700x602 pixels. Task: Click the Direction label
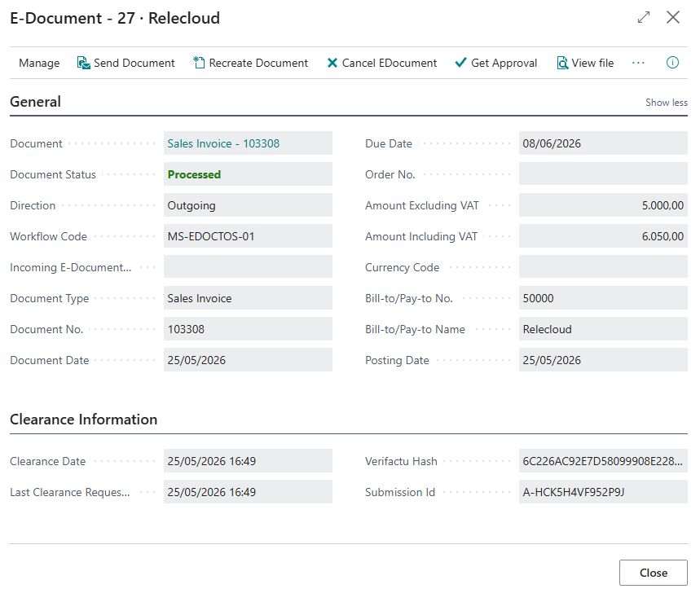[33, 205]
